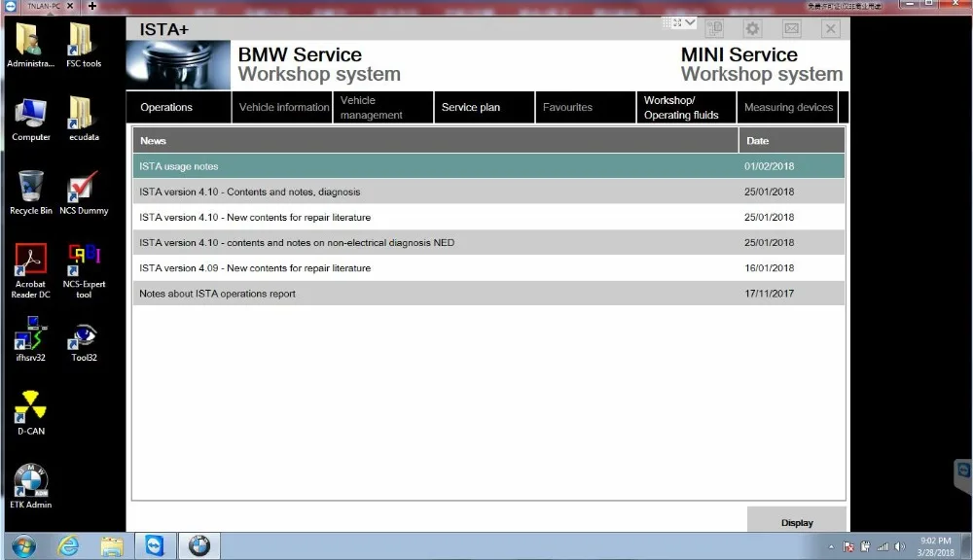Open the Action Center flag tray icon
The height and width of the screenshot is (560, 973).
[848, 547]
